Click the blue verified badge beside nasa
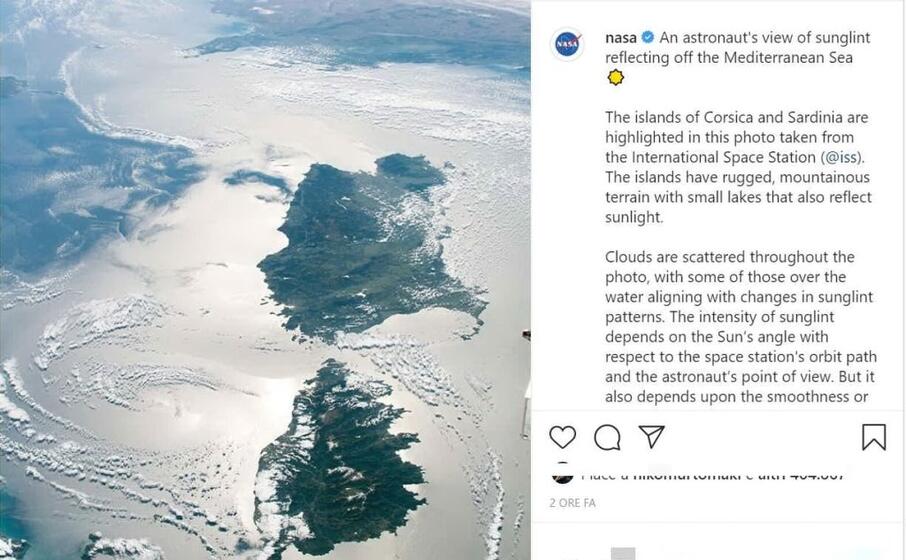 pyautogui.click(x=648, y=38)
